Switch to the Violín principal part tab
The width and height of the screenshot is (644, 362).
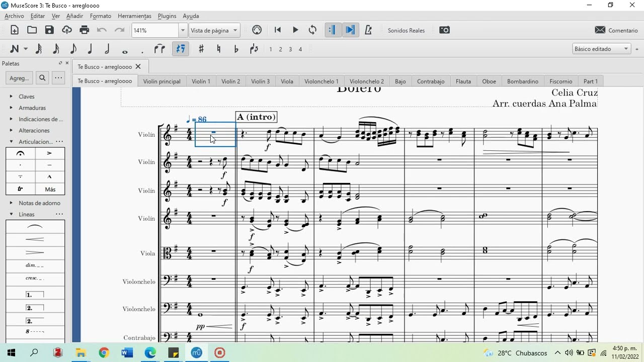click(x=162, y=81)
